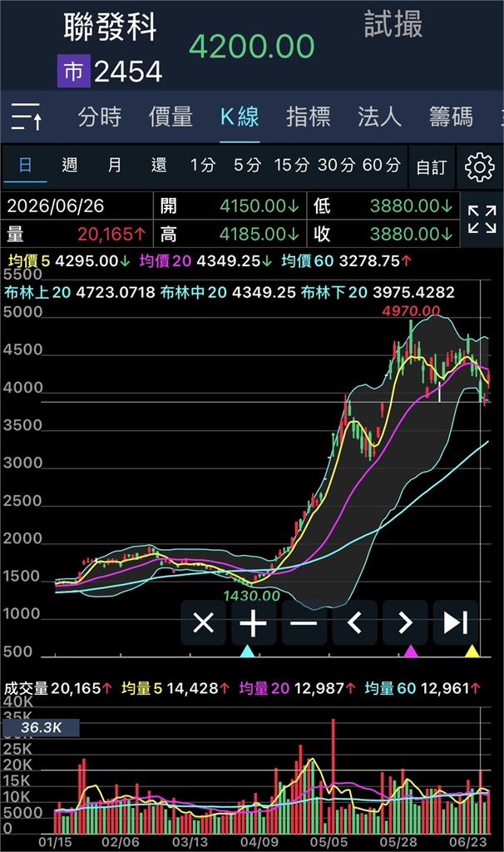The image size is (504, 852).
Task: Select 5分 interval
Action: coord(247,165)
